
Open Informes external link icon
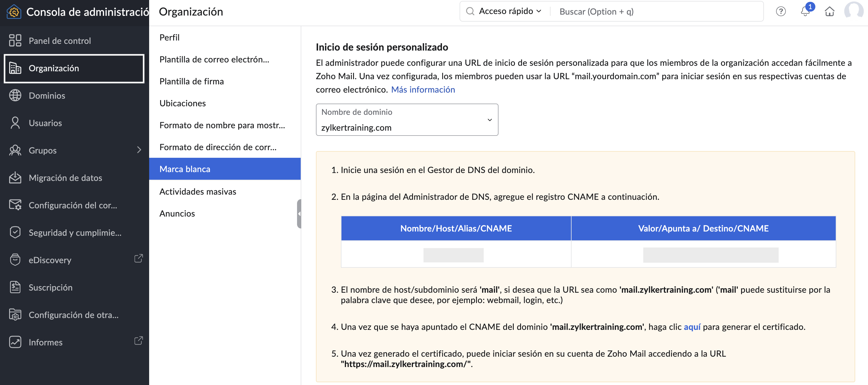138,341
